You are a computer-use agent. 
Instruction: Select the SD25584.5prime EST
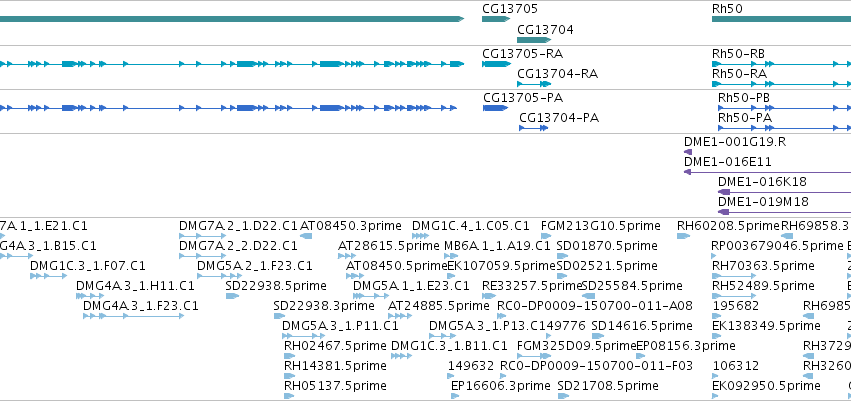coord(588,296)
